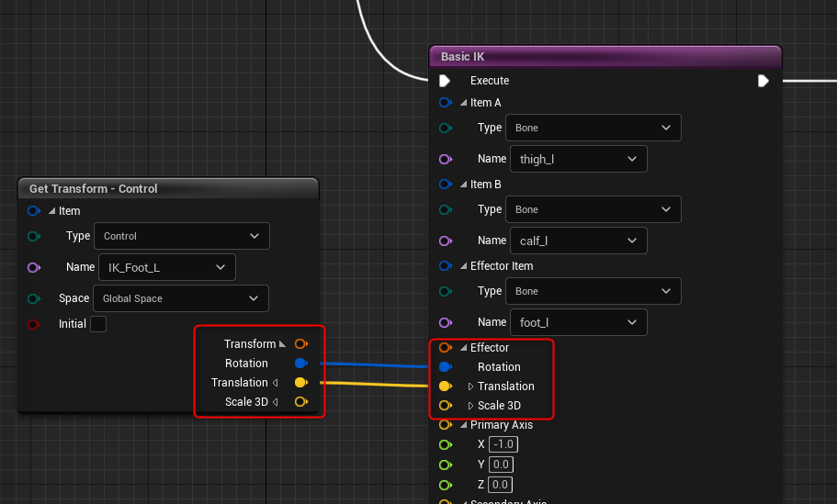
Task: Click the Primary Axis pin
Action: pyautogui.click(x=446, y=424)
